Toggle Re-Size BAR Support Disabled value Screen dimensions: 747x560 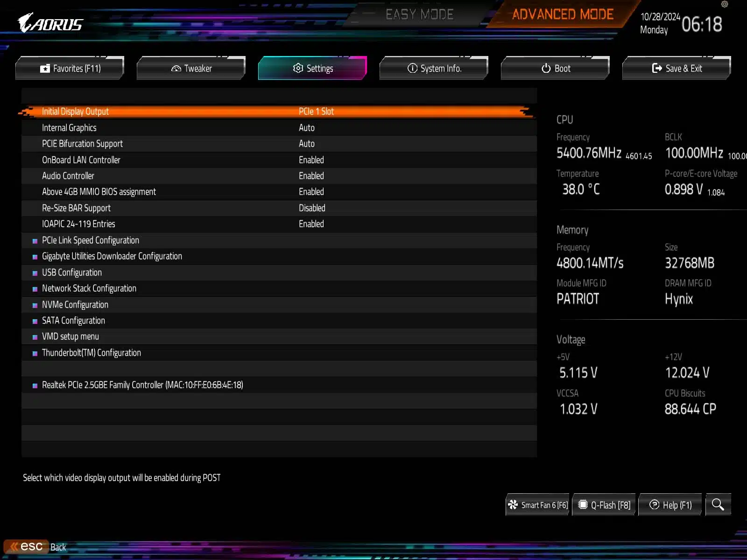[x=312, y=208]
